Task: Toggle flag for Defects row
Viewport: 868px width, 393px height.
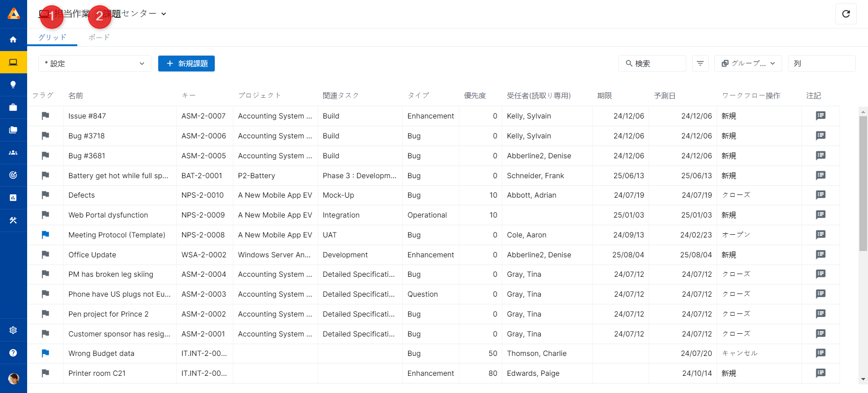Action: pyautogui.click(x=45, y=195)
